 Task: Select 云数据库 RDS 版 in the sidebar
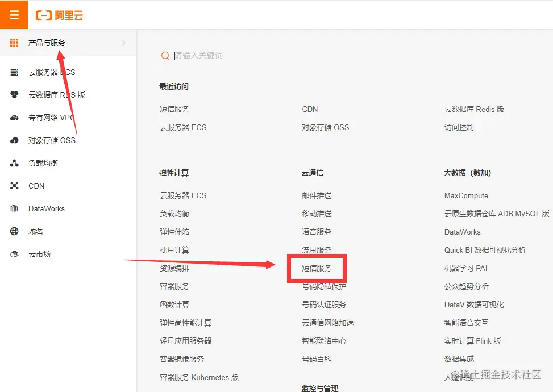click(x=57, y=95)
